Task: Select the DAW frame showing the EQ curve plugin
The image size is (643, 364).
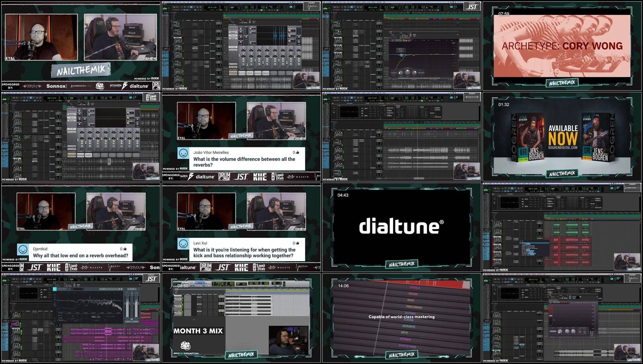Action: 401,46
